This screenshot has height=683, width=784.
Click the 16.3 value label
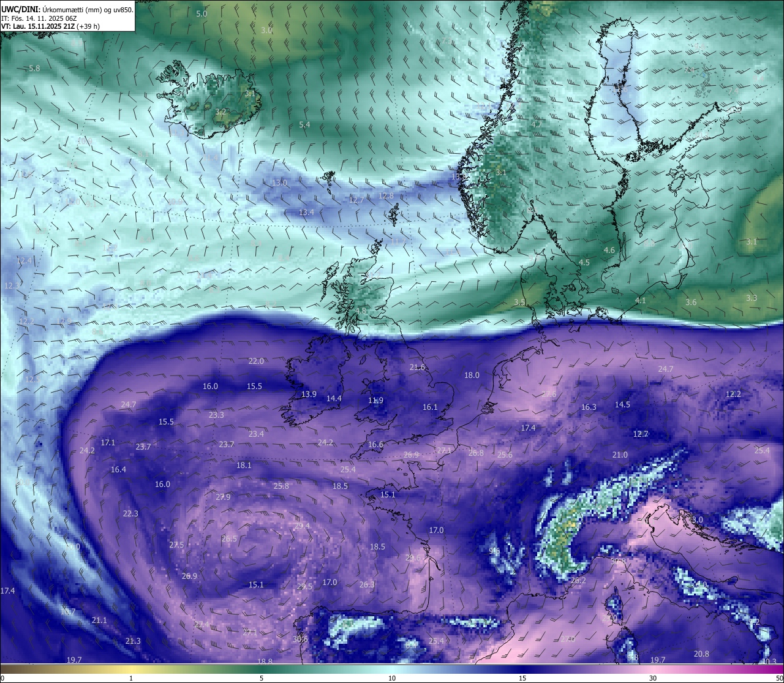589,407
